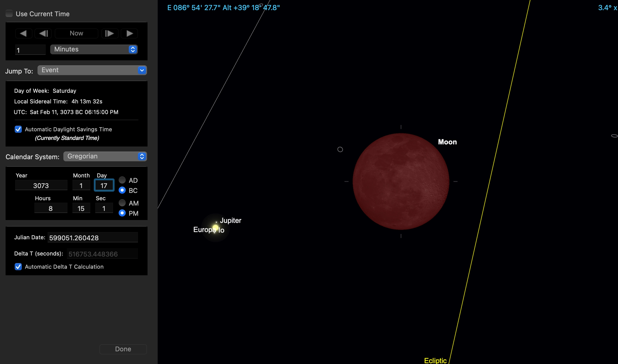This screenshot has height=364, width=618.
Task: Select Jupiter in the sky view
Action: pos(215,228)
